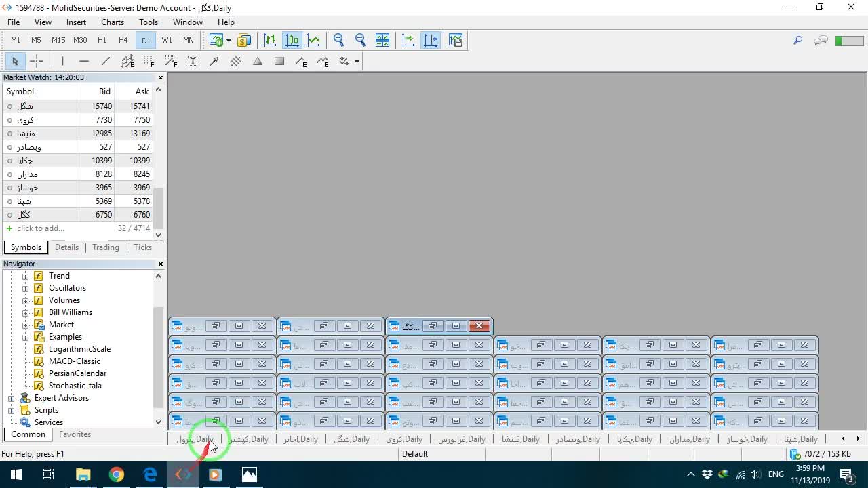The width and height of the screenshot is (868, 488).
Task: Select the trendline drawing tool
Action: 106,61
